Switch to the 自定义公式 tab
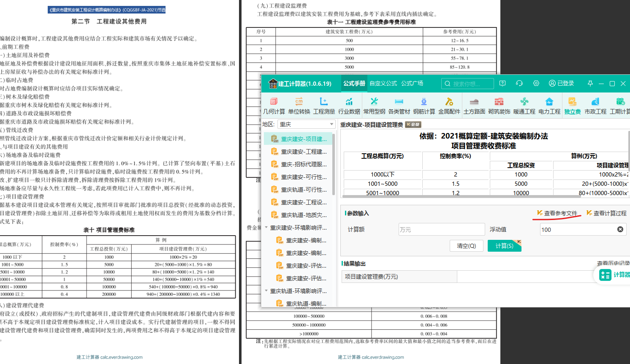Image resolution: width=630 pixels, height=364 pixels. pyautogui.click(x=383, y=84)
